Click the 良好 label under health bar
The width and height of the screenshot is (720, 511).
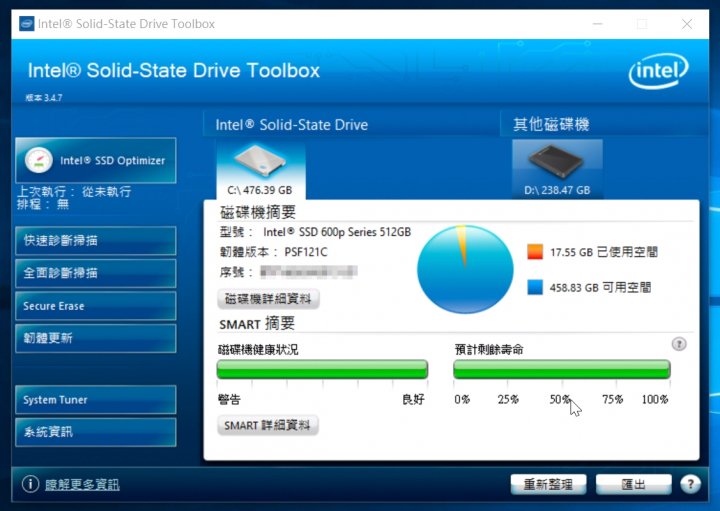[413, 399]
